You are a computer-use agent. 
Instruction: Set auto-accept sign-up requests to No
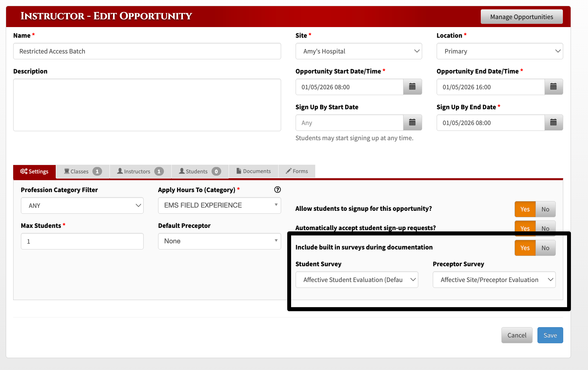[545, 228]
